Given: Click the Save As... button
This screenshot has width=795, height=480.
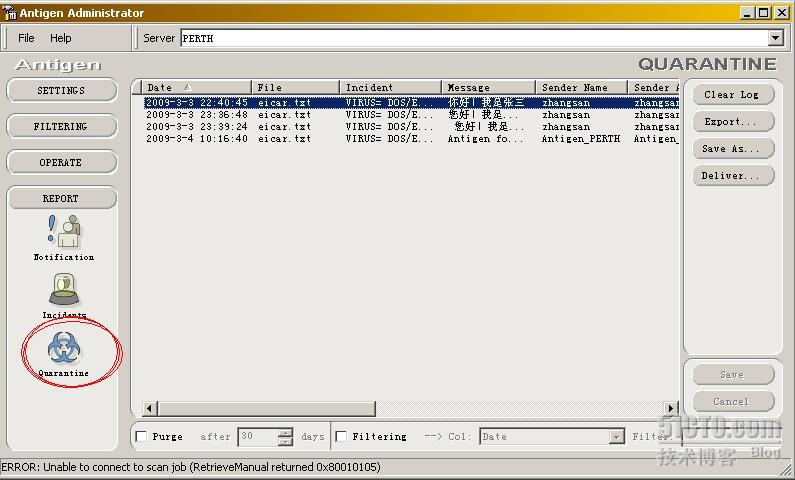Looking at the screenshot, I should 733,149.
